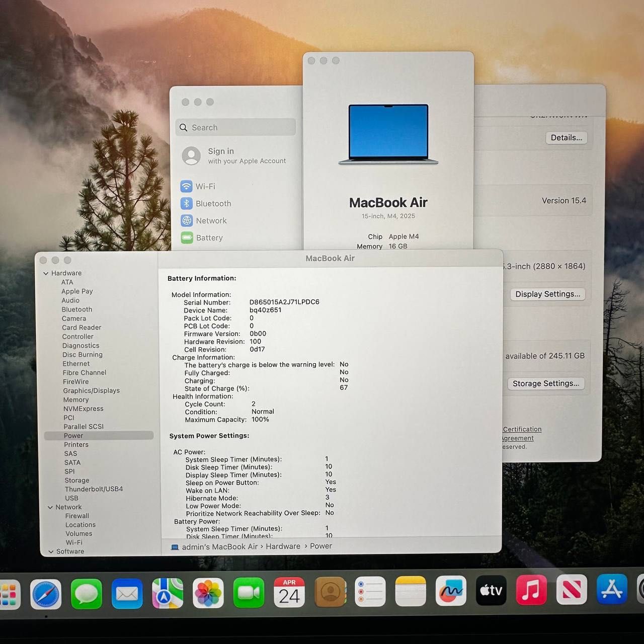Select Wi-Fi icon in System Settings sidebar

(187, 186)
